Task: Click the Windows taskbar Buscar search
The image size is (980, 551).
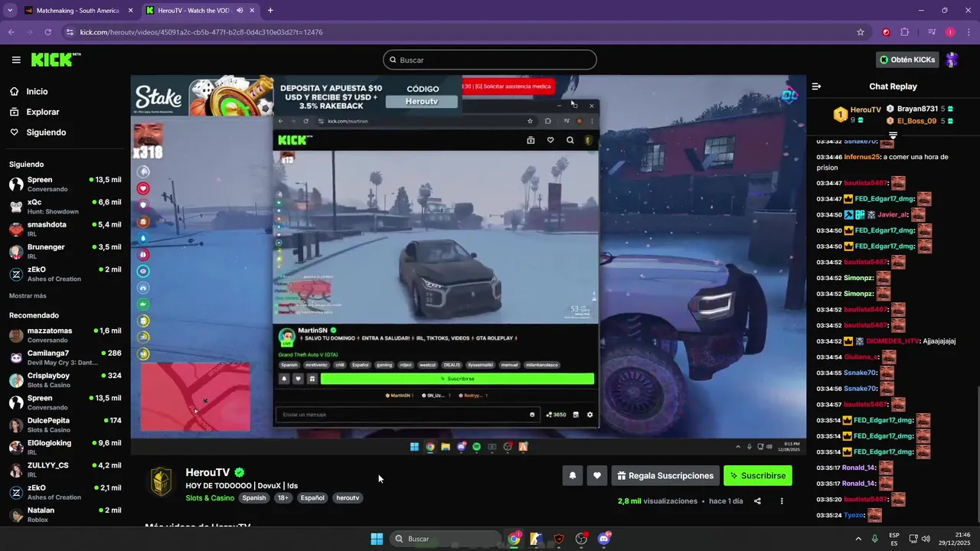Action: click(446, 539)
